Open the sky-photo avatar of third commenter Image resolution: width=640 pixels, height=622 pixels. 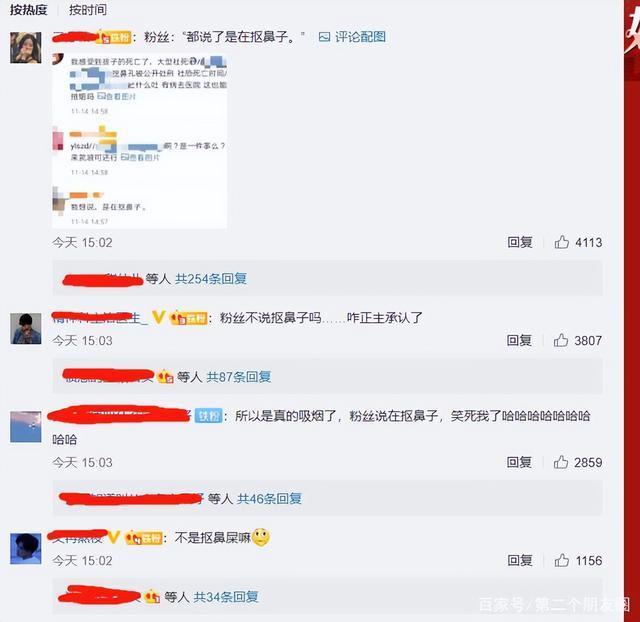[x=26, y=427]
